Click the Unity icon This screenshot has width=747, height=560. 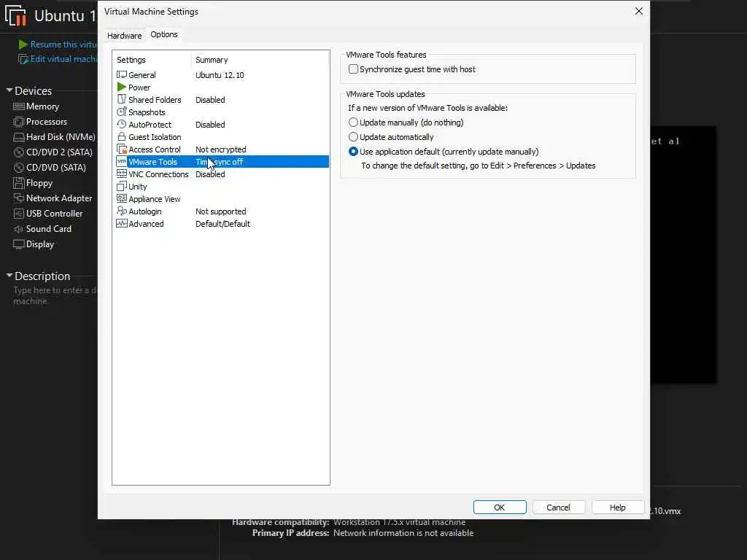(122, 186)
